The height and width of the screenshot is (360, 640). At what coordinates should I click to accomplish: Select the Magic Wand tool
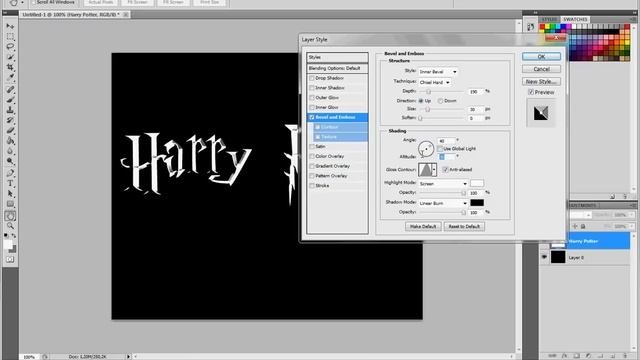coord(10,57)
